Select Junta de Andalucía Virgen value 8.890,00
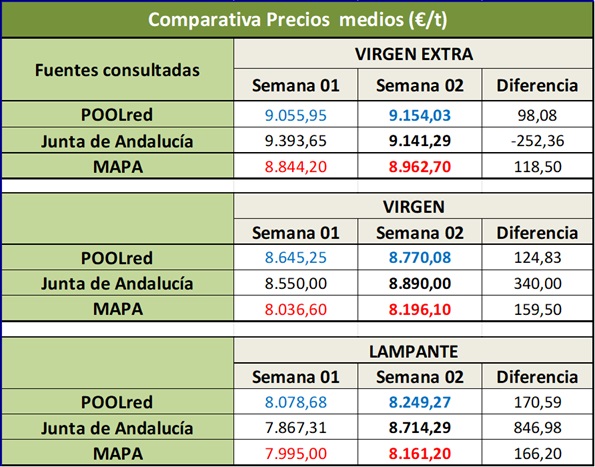The width and height of the screenshot is (595, 467). [x=420, y=283]
